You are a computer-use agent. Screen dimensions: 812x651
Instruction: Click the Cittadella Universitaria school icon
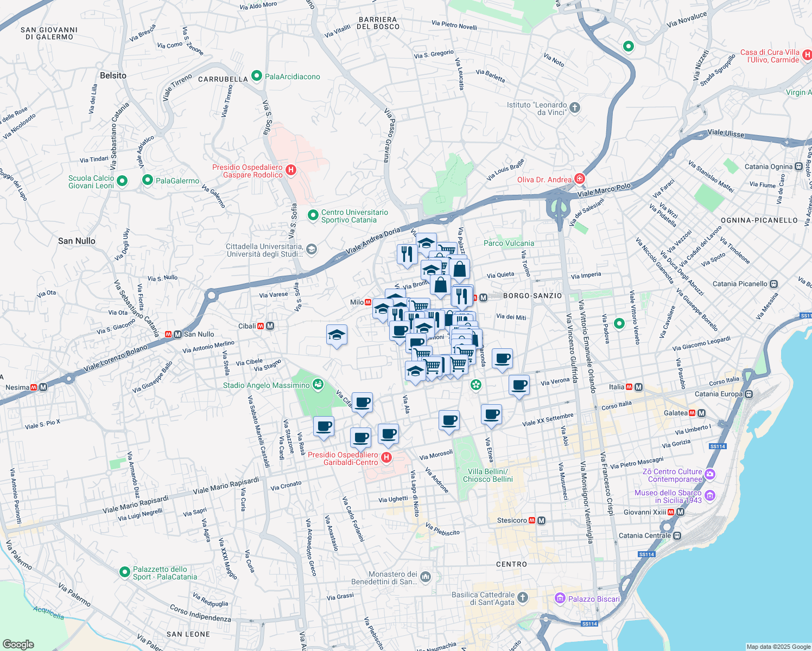312,250
